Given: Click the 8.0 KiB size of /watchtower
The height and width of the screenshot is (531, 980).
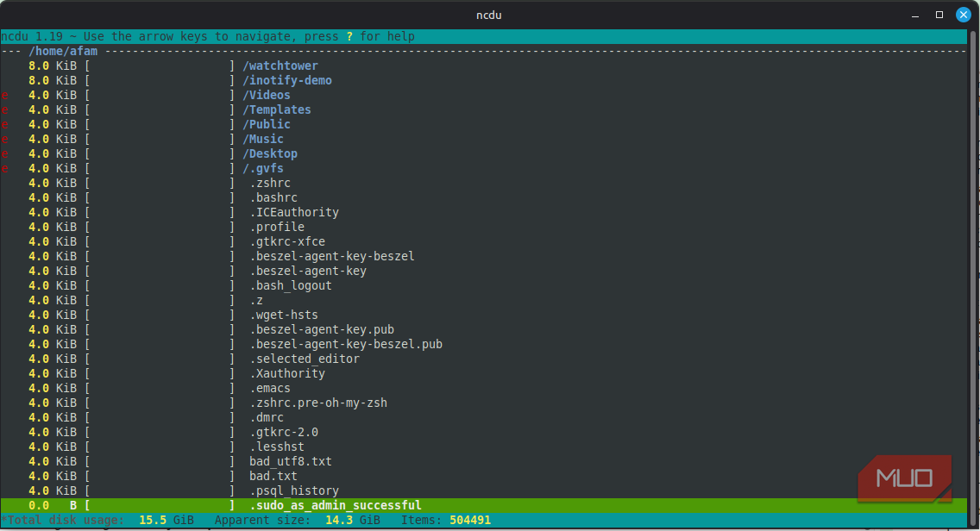Looking at the screenshot, I should tap(53, 66).
